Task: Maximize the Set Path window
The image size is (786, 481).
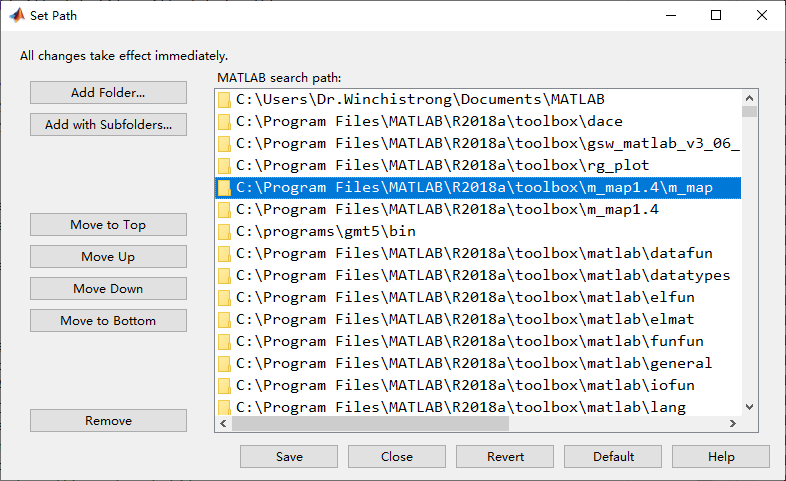Action: coord(716,16)
